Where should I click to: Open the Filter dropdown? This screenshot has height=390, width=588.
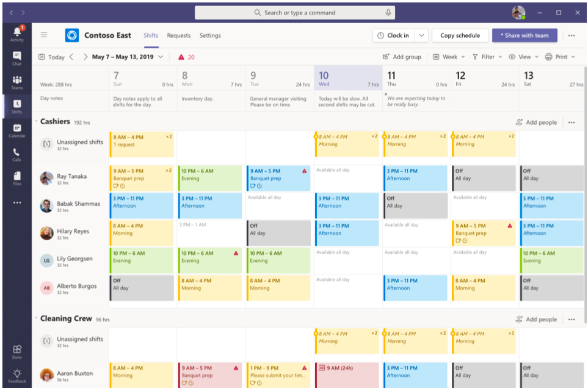tap(487, 57)
